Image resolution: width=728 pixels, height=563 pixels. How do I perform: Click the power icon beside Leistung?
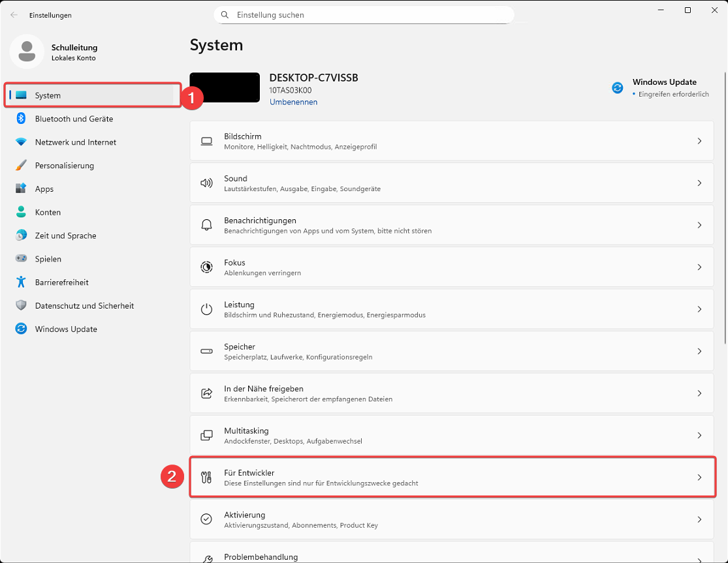207,309
